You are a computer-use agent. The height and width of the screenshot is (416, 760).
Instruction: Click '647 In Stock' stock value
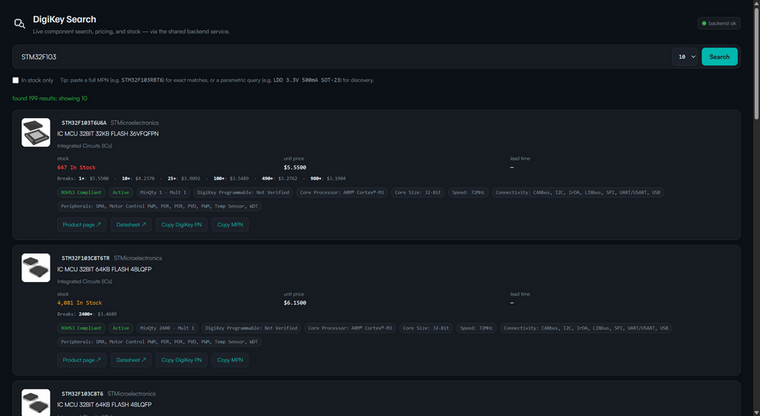76,168
